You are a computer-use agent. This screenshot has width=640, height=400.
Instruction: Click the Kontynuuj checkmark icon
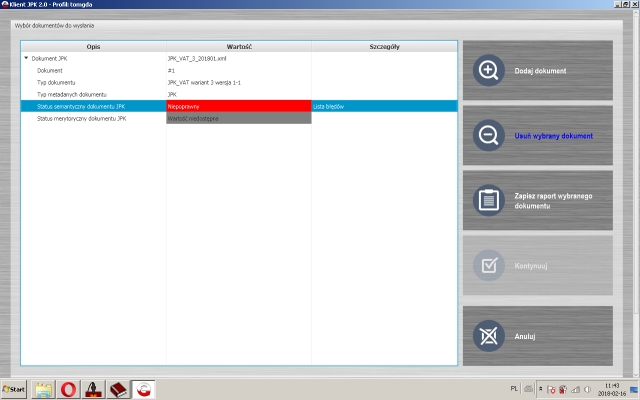pos(488,267)
